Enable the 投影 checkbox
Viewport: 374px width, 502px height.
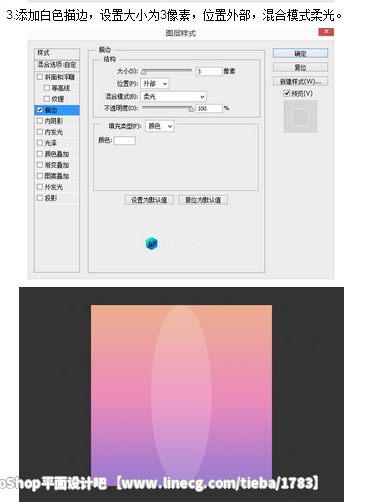(x=40, y=198)
